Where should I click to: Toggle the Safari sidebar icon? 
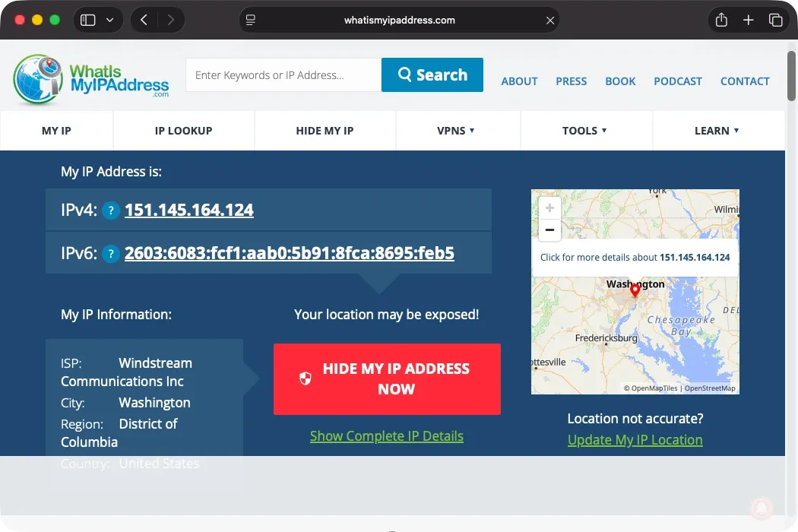tap(88, 21)
